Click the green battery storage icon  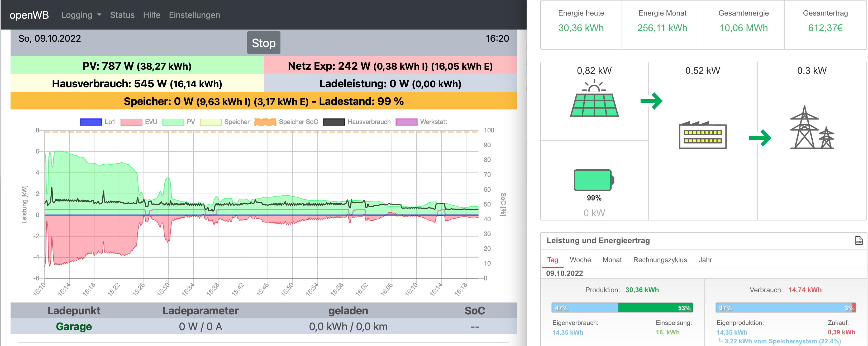click(594, 180)
